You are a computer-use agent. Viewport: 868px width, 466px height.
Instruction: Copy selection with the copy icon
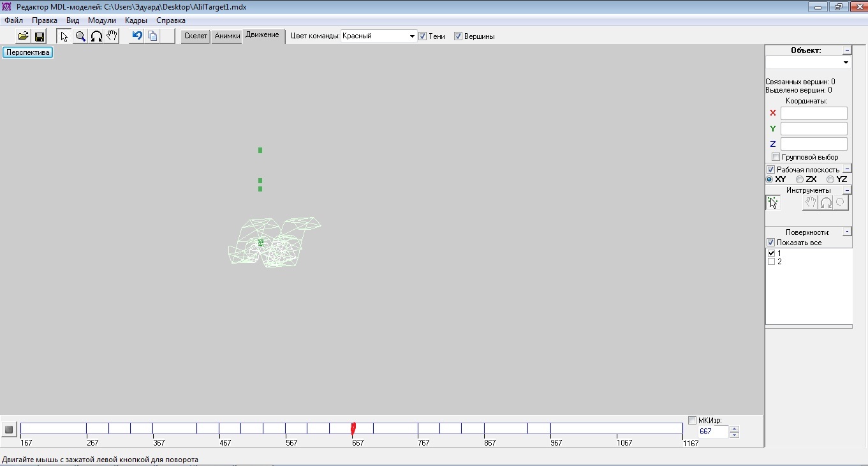click(152, 36)
